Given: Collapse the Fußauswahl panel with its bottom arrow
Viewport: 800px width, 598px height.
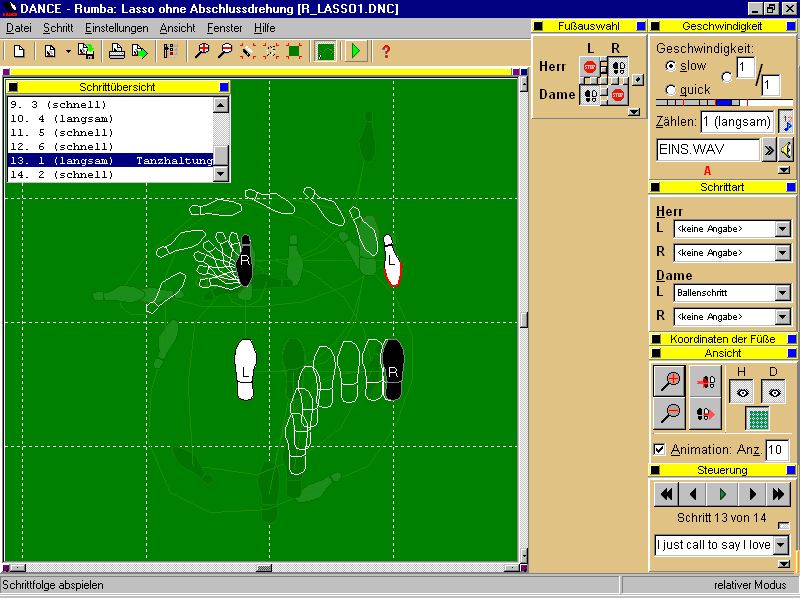Looking at the screenshot, I should pyautogui.click(x=634, y=112).
